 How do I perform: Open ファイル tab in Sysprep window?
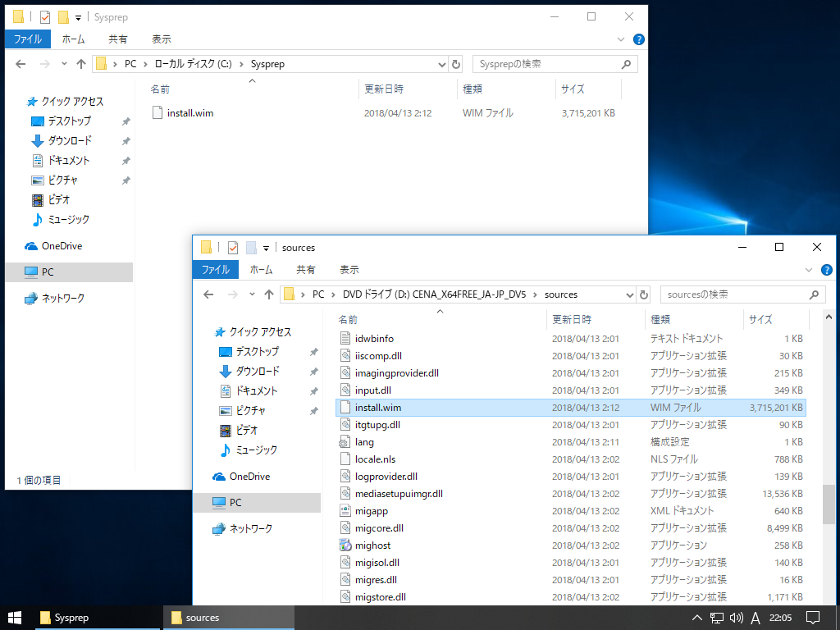(x=28, y=39)
